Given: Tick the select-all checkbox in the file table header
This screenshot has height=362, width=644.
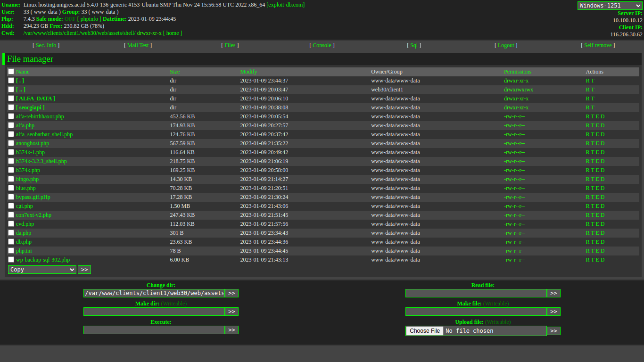Looking at the screenshot, I should pos(11,72).
